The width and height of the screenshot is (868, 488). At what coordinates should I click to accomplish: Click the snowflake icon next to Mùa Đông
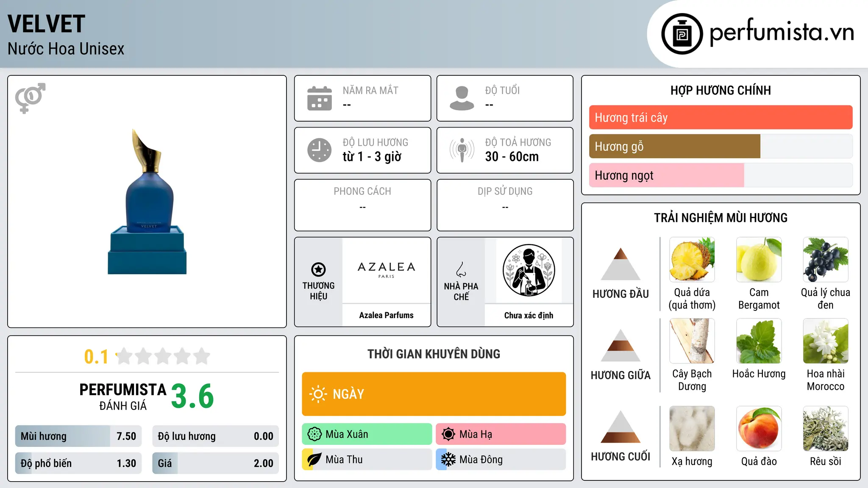pos(448,460)
